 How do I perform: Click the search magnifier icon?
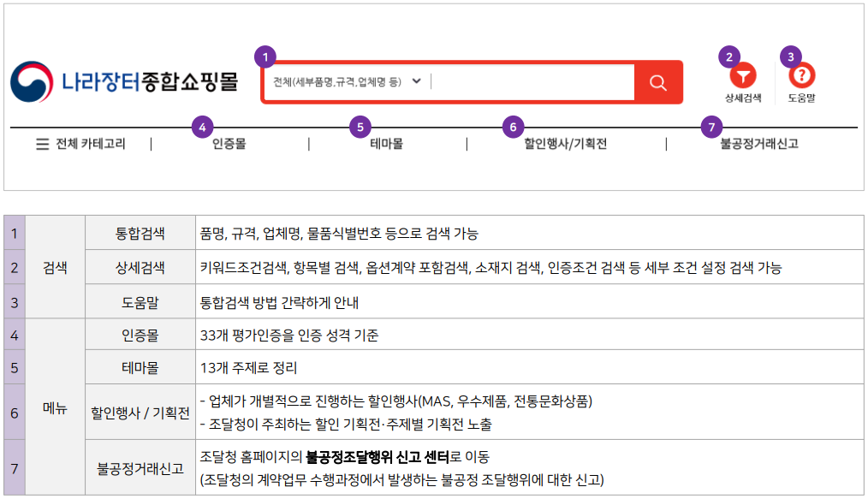(x=657, y=82)
